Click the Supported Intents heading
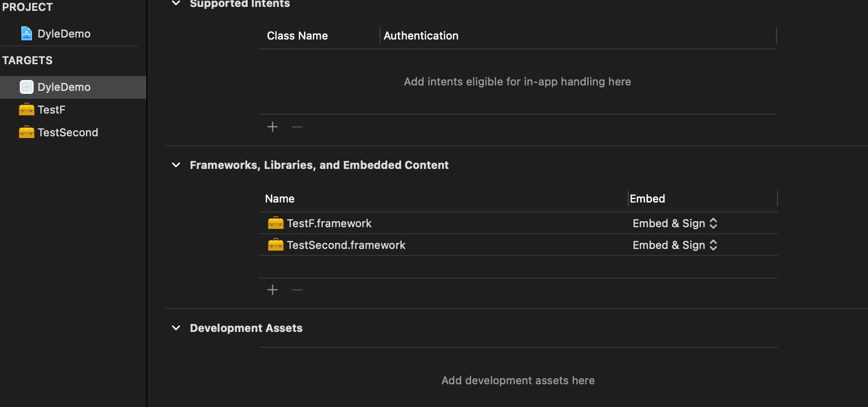This screenshot has height=407, width=868. 240,4
